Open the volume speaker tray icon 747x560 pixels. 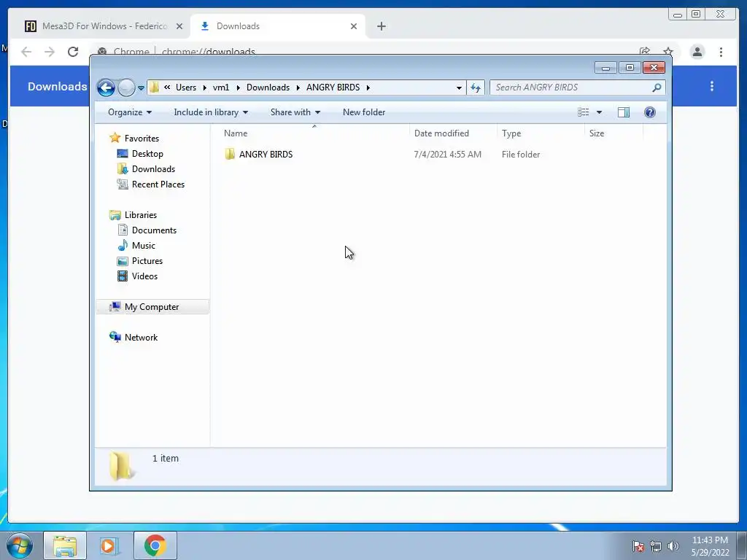tap(673, 546)
